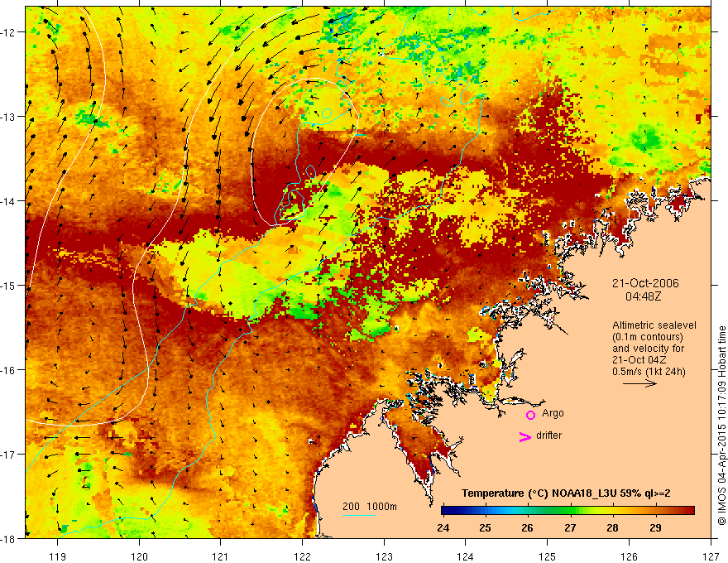Viewport: 728px width, 563px height.
Task: Click the magenta drifter arrow legend marker
Action: (525, 436)
